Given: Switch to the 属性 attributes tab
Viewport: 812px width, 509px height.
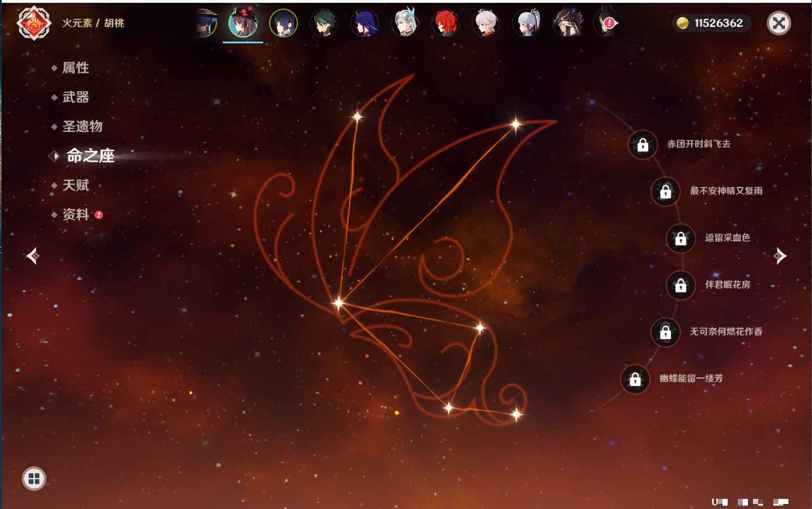Looking at the screenshot, I should point(75,68).
